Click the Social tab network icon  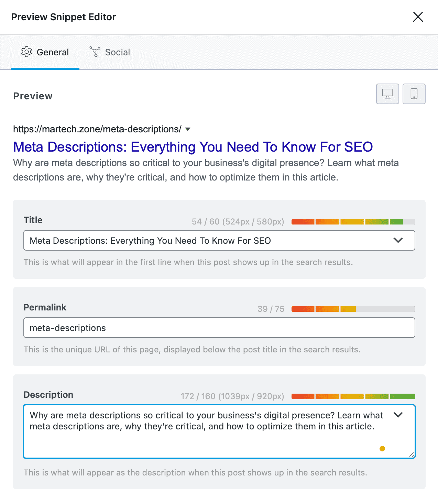pyautogui.click(x=95, y=52)
